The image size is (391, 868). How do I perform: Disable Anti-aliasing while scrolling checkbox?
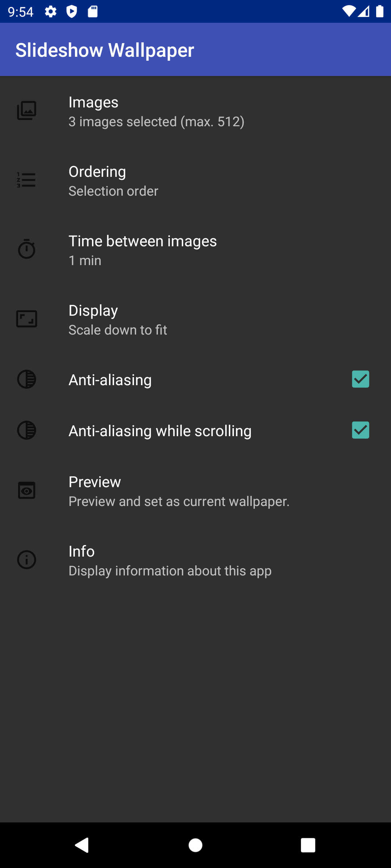pyautogui.click(x=361, y=430)
